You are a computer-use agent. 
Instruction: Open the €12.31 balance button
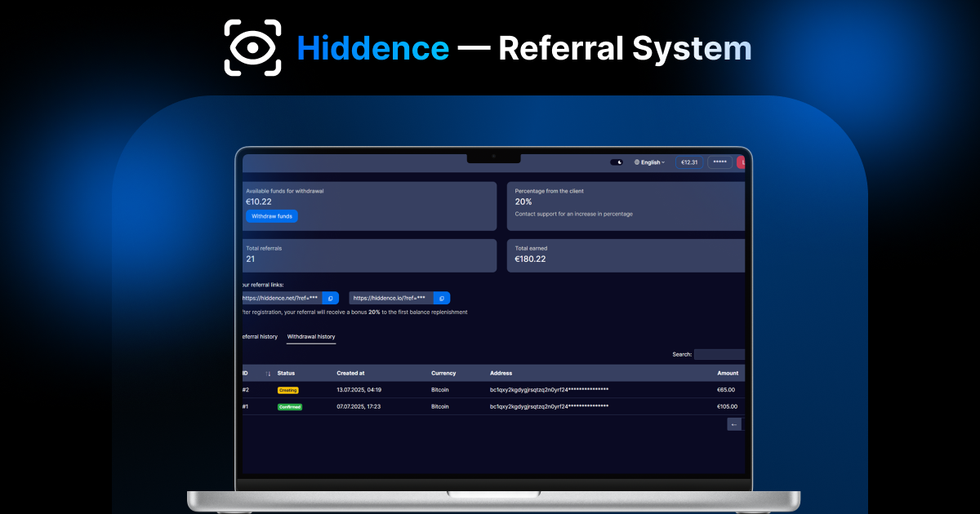pyautogui.click(x=689, y=162)
